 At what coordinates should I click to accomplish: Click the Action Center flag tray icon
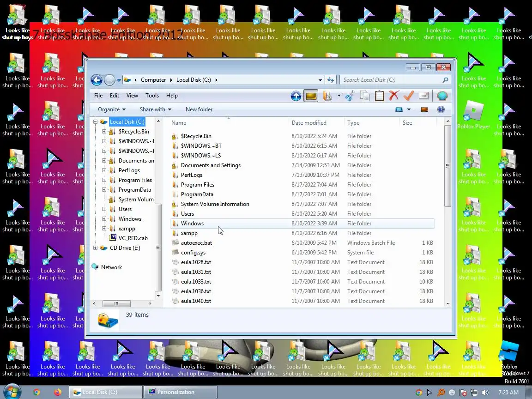463,393
